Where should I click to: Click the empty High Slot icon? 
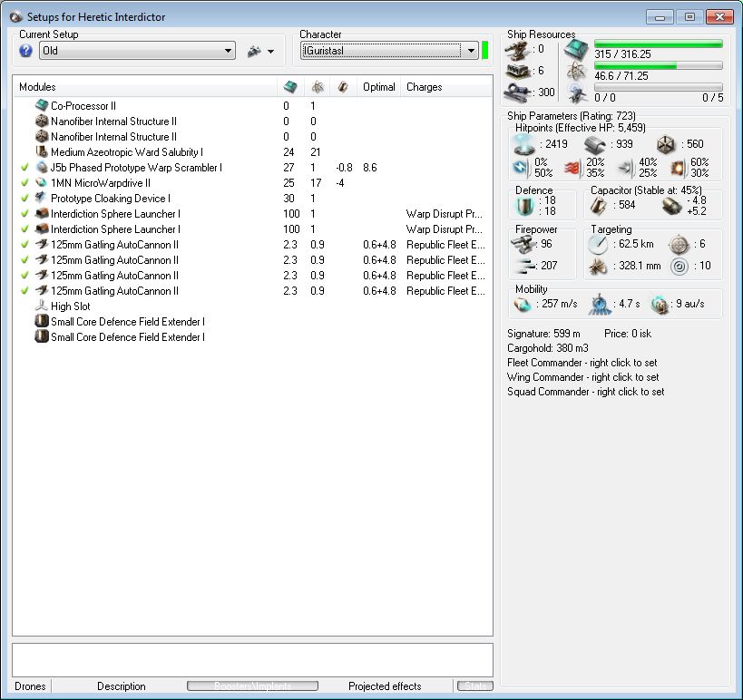pos(42,306)
